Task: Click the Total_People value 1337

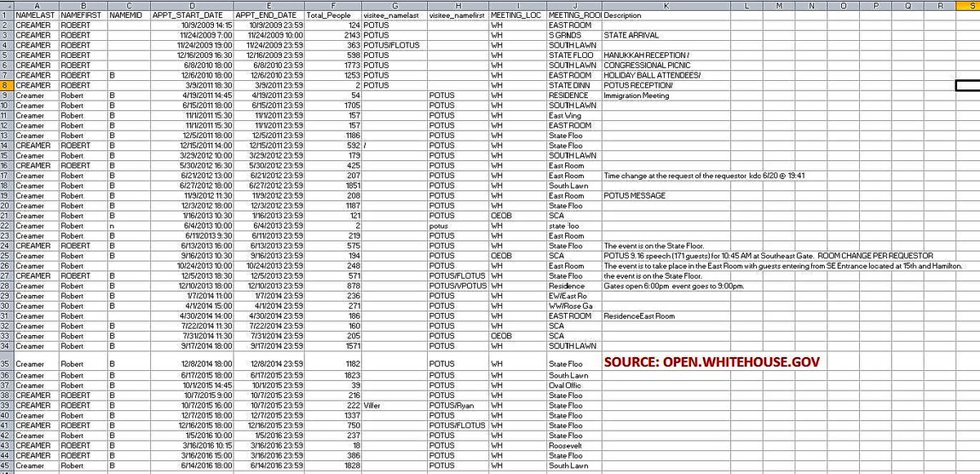Action: pyautogui.click(x=332, y=415)
